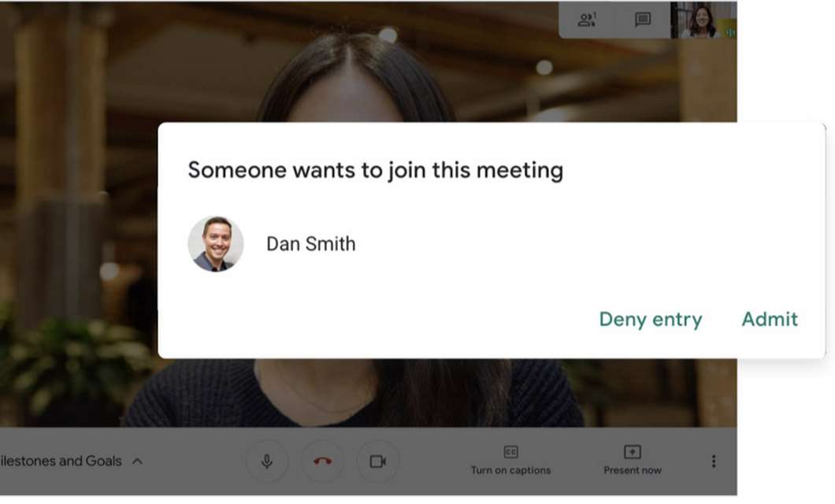Open the meeting chat icon
This screenshot has height=504, width=835.
click(x=643, y=20)
